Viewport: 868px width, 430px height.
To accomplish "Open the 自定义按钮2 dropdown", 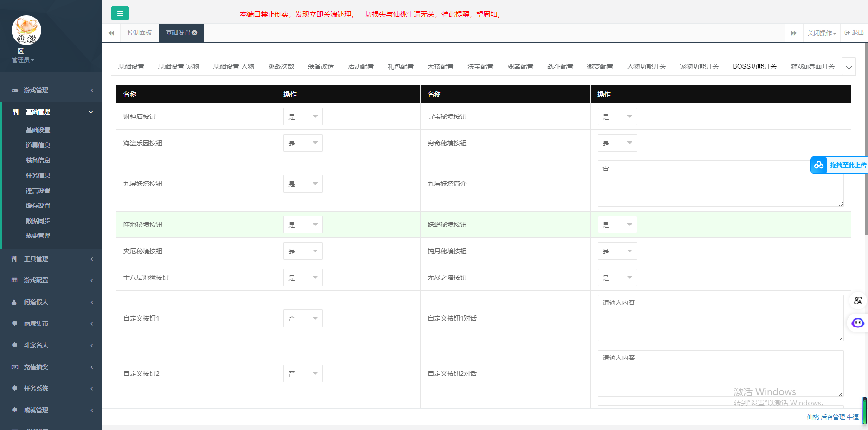I will (303, 373).
